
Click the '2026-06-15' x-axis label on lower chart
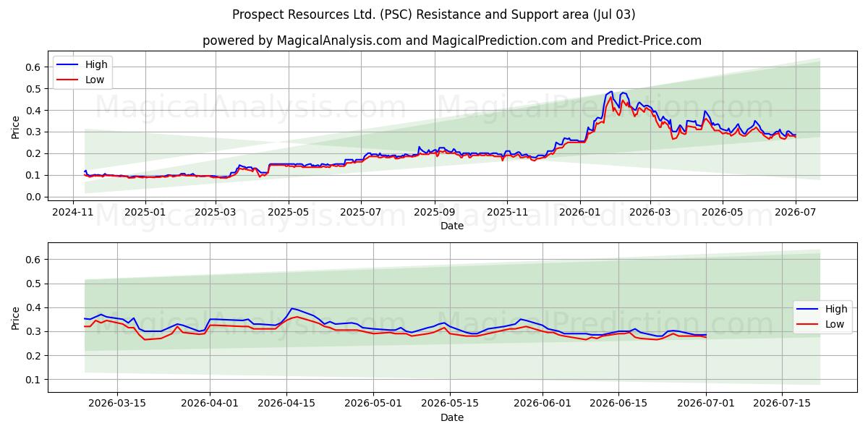619,404
